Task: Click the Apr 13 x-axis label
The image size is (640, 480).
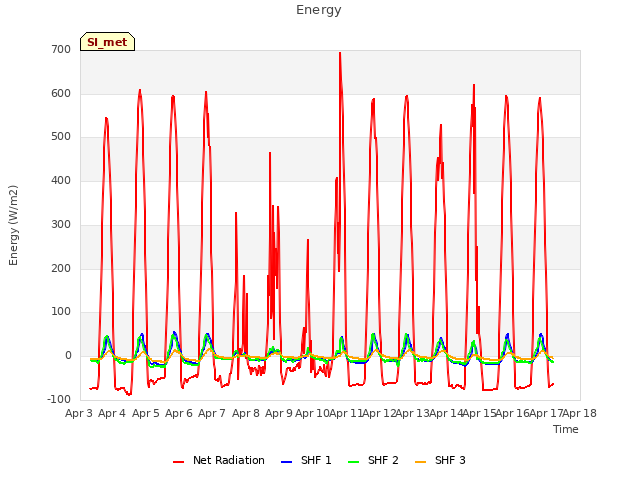Action: pyautogui.click(x=413, y=413)
